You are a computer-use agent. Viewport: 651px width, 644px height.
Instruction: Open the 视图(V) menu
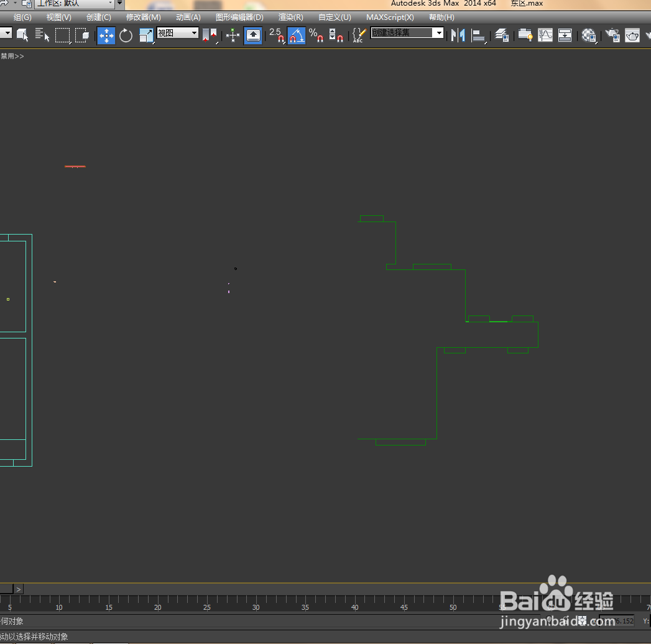(x=59, y=17)
